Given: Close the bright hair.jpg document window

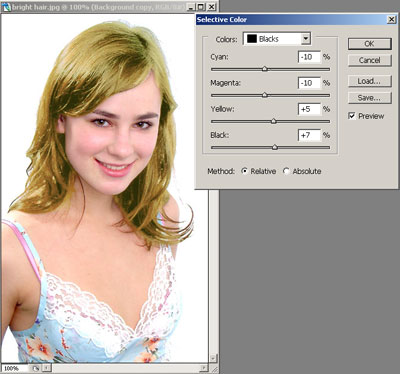Looking at the screenshot, I should point(212,7).
